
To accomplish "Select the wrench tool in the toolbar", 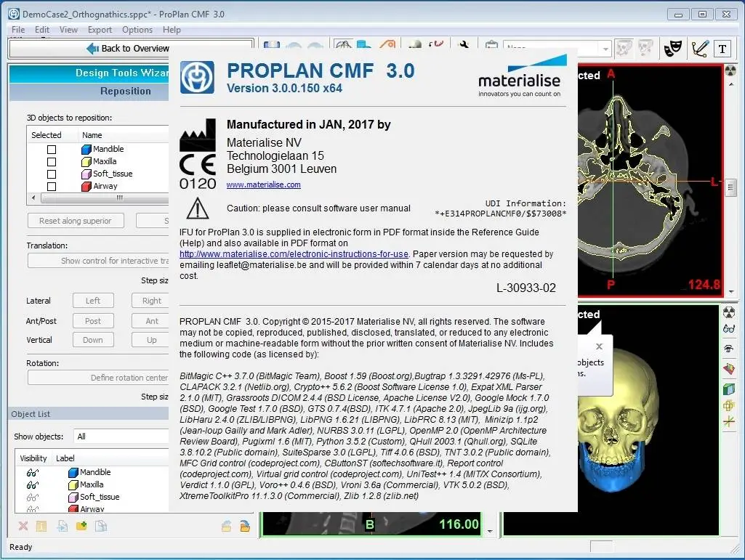I will pyautogui.click(x=464, y=44).
